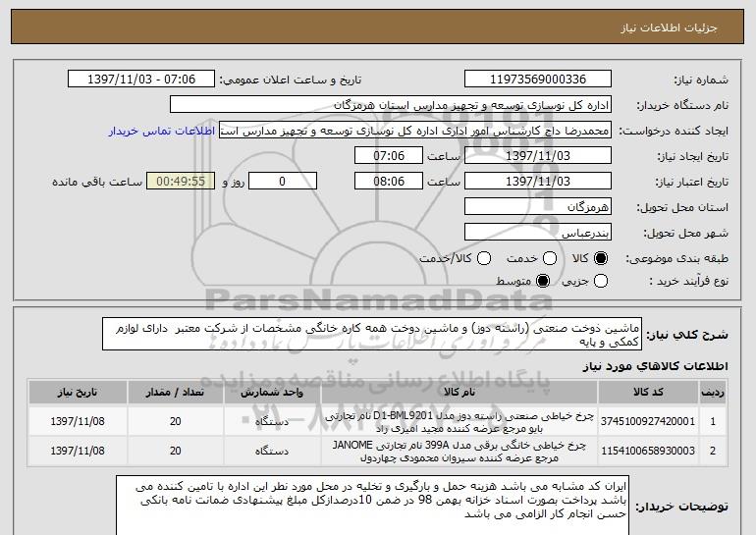Click the creation time field 07:06
This screenshot has height=535, width=756.
pyautogui.click(x=389, y=156)
